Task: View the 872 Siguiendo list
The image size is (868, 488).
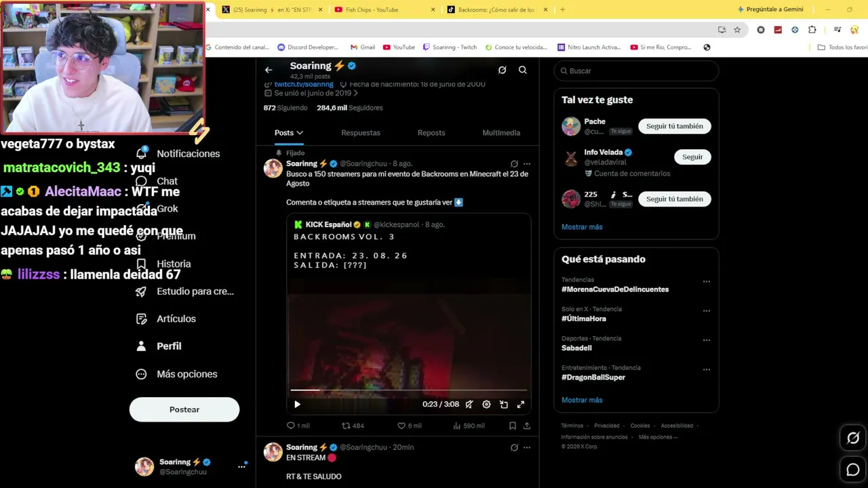Action: pyautogui.click(x=285, y=108)
